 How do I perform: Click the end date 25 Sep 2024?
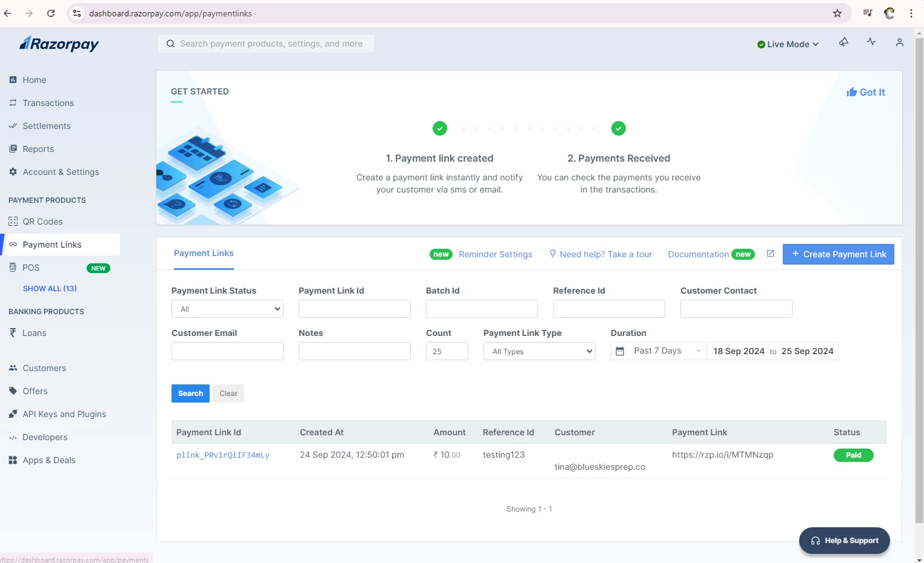807,351
